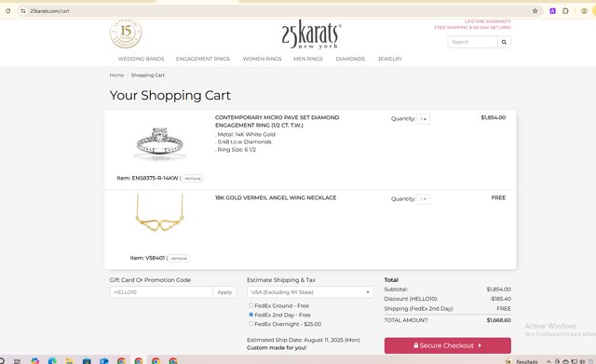Screen dimensions: 596x364
Task: Bookmark this page with the star icon
Action: coord(535,11)
